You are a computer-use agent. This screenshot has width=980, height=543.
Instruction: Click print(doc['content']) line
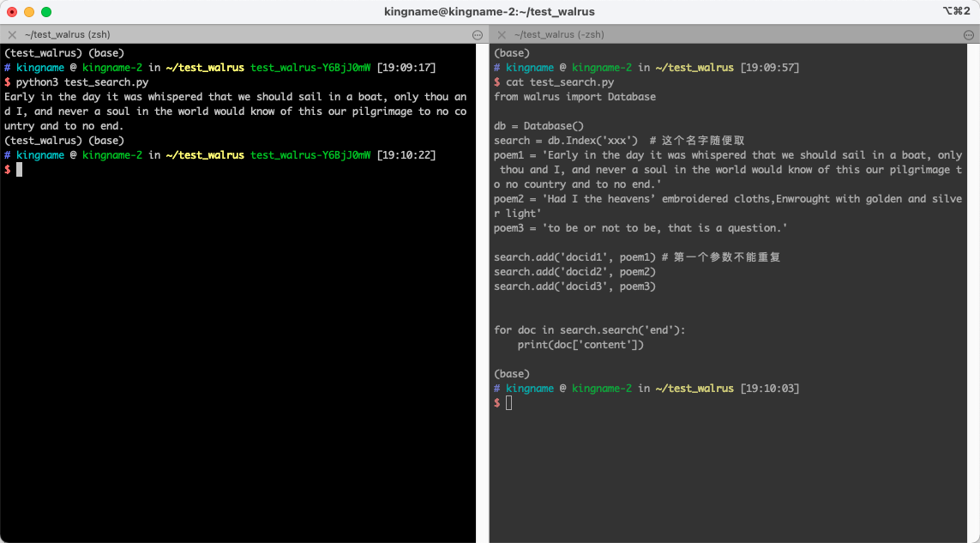(580, 345)
